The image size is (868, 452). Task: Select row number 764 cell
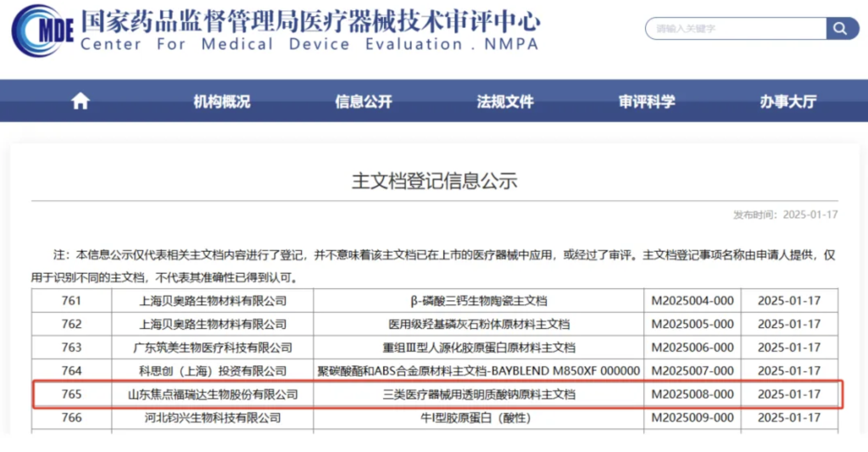pos(71,371)
